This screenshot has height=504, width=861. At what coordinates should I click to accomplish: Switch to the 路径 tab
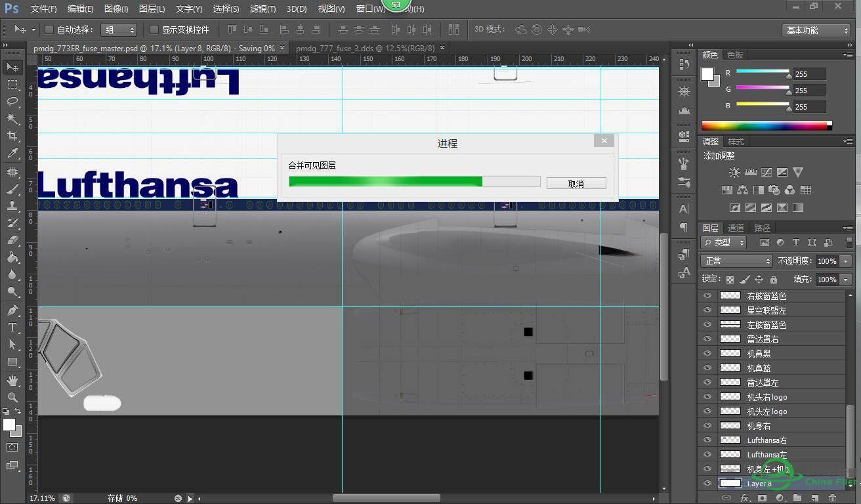pos(762,228)
